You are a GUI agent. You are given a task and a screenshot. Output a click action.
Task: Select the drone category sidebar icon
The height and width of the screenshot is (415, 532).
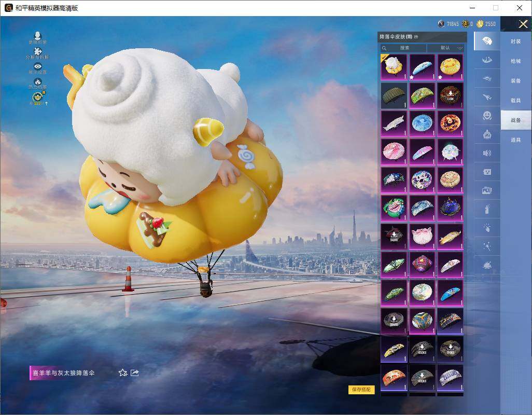(487, 79)
